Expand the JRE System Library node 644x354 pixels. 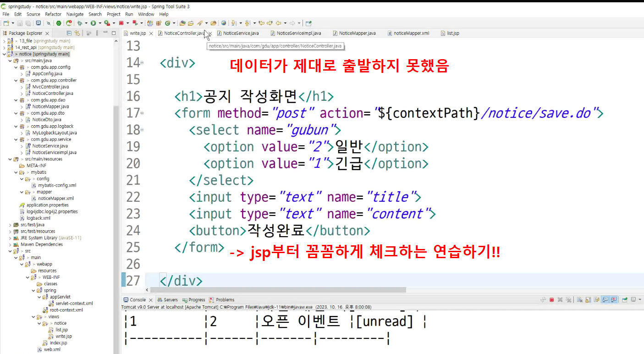[x=10, y=238]
